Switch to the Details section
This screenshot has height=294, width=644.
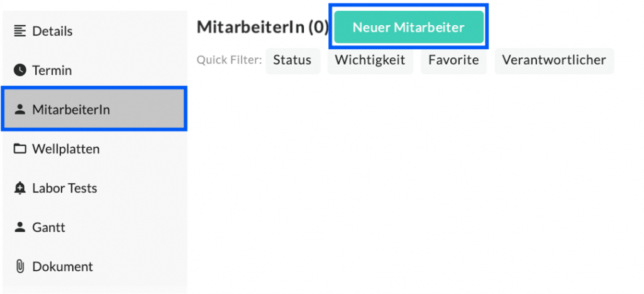pos(52,31)
